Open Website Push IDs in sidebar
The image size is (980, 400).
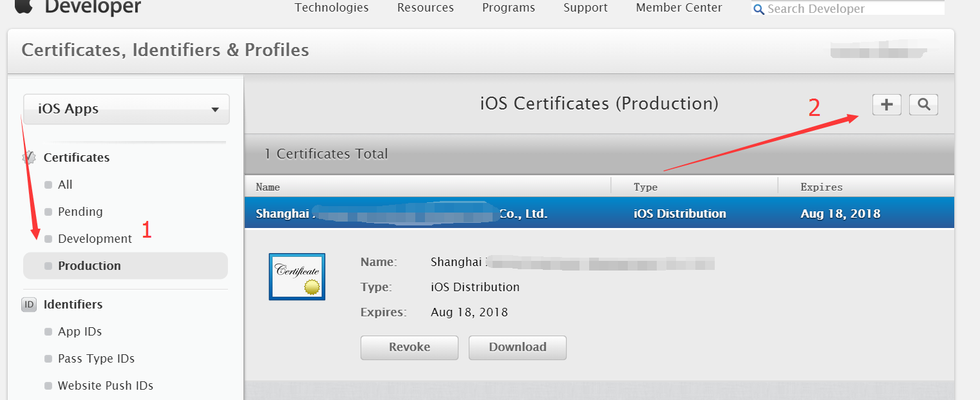tap(106, 385)
